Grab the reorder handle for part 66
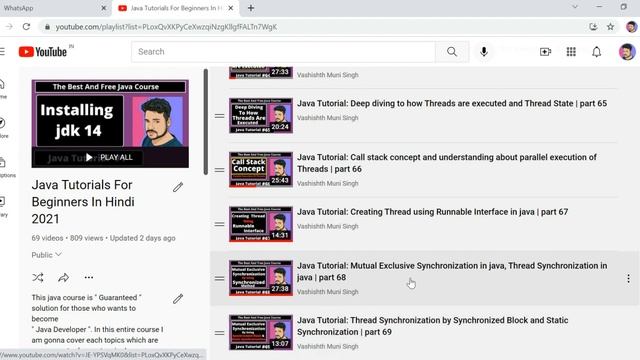640x360 pixels. [x=220, y=170]
